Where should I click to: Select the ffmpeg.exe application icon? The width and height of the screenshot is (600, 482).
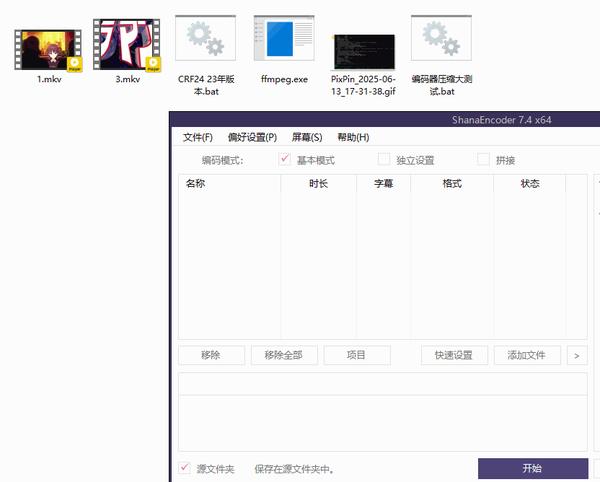click(284, 38)
